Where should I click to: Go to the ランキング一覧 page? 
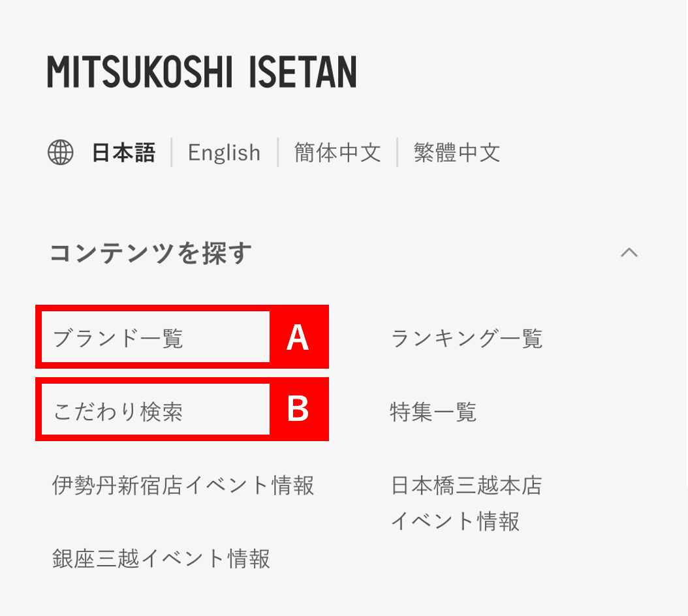(467, 338)
